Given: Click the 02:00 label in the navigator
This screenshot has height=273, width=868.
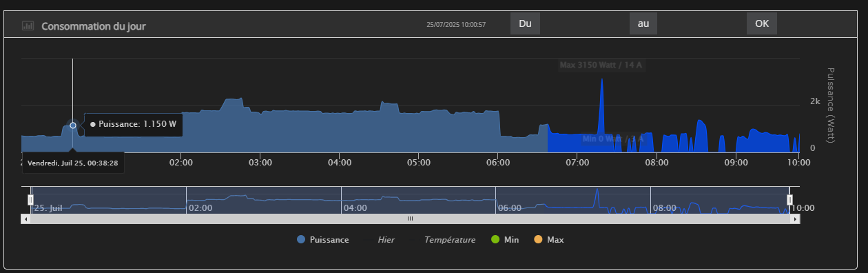Looking at the screenshot, I should [x=200, y=208].
